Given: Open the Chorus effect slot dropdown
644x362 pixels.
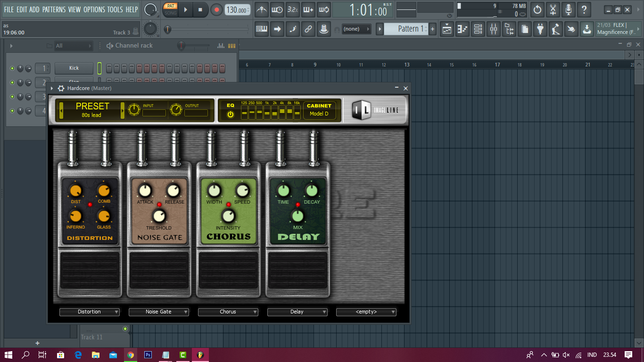Looking at the screenshot, I should tap(228, 312).
